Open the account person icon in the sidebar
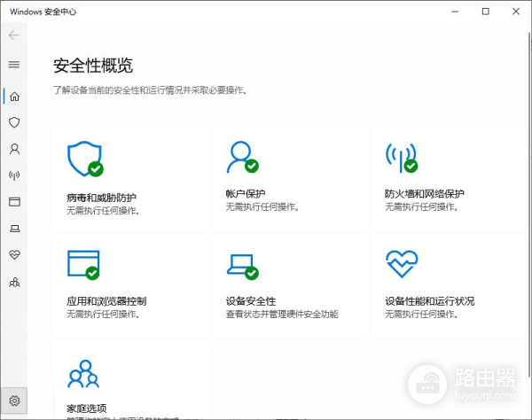The height and width of the screenshot is (420, 532). pos(14,149)
